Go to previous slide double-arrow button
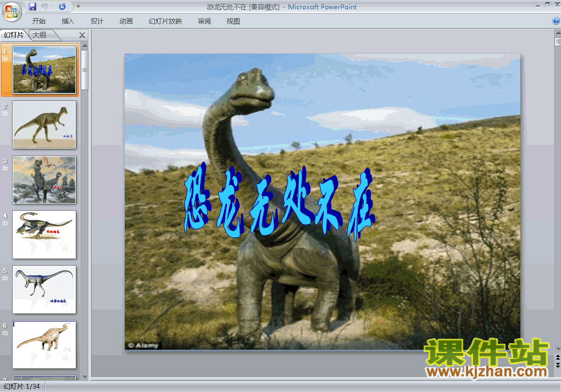The image size is (561, 392). tap(558, 357)
